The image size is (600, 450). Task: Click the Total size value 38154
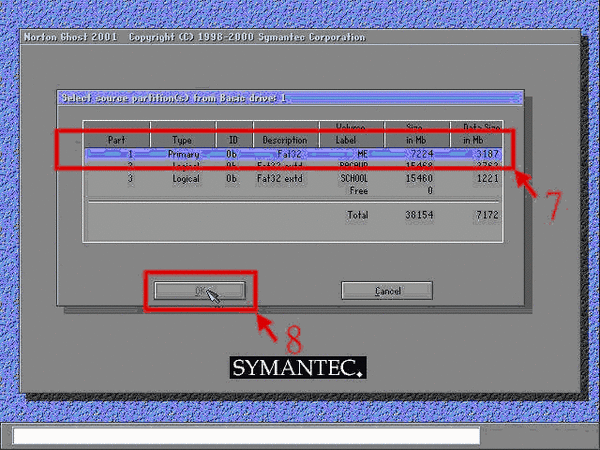419,215
